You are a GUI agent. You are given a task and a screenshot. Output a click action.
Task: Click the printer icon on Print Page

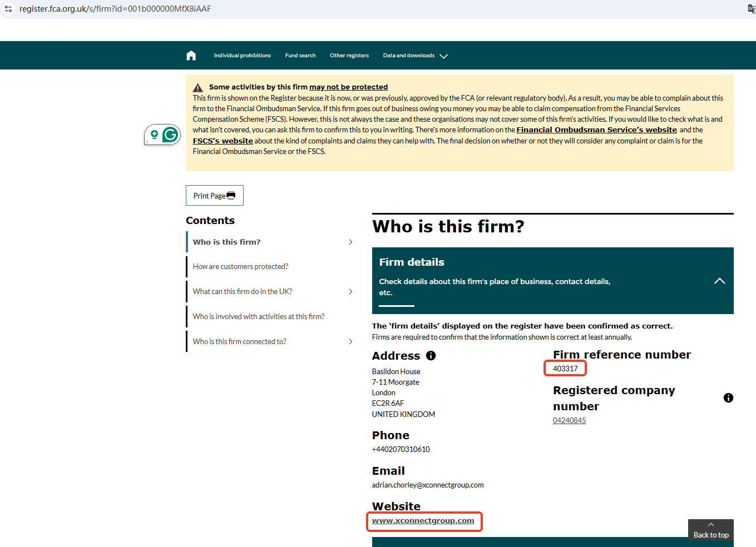coord(231,196)
